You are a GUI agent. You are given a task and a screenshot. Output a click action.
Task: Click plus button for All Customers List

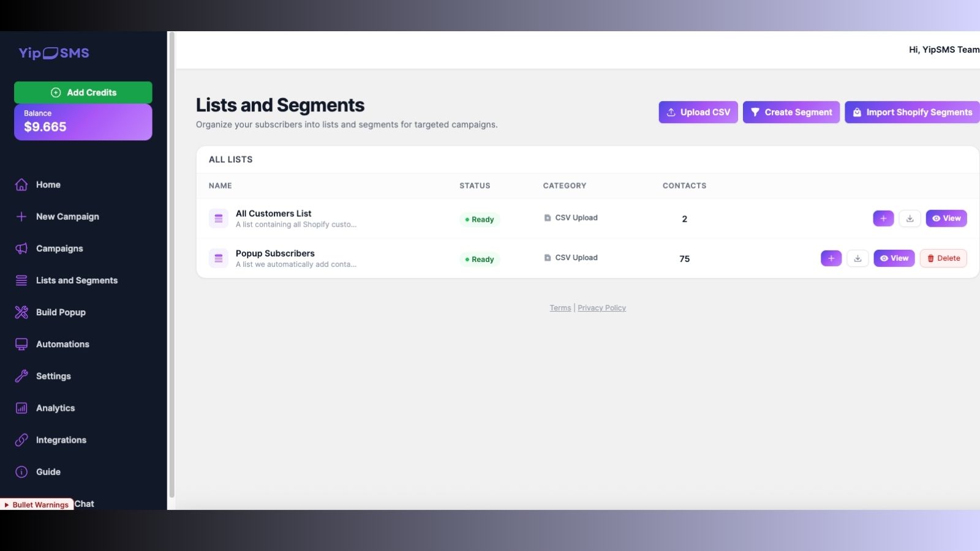tap(883, 219)
